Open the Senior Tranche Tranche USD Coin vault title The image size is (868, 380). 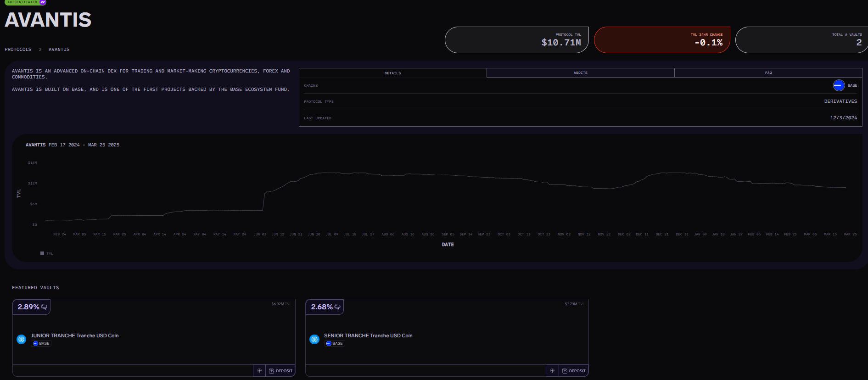point(368,335)
